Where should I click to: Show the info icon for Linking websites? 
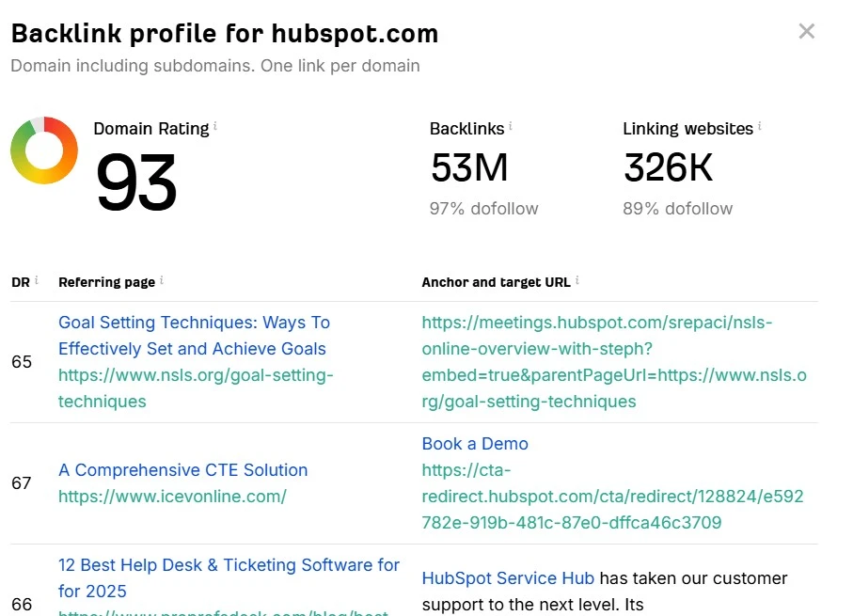[x=760, y=127]
